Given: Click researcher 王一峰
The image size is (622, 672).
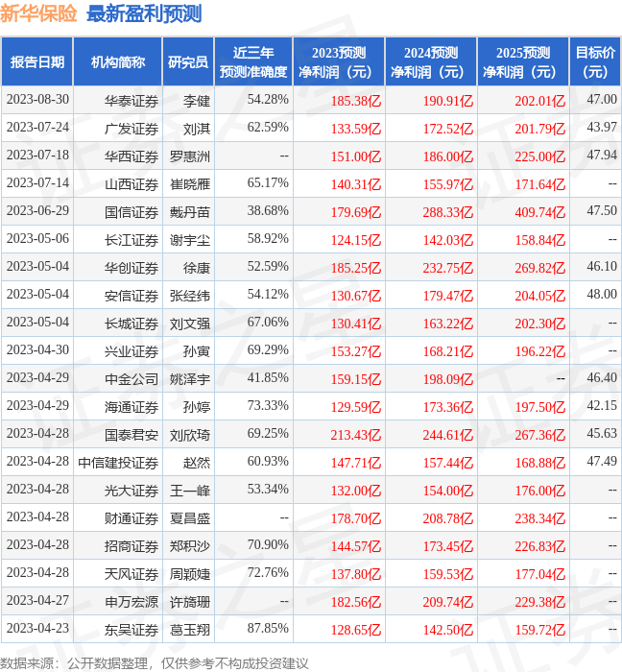Looking at the screenshot, I should coord(190,492).
